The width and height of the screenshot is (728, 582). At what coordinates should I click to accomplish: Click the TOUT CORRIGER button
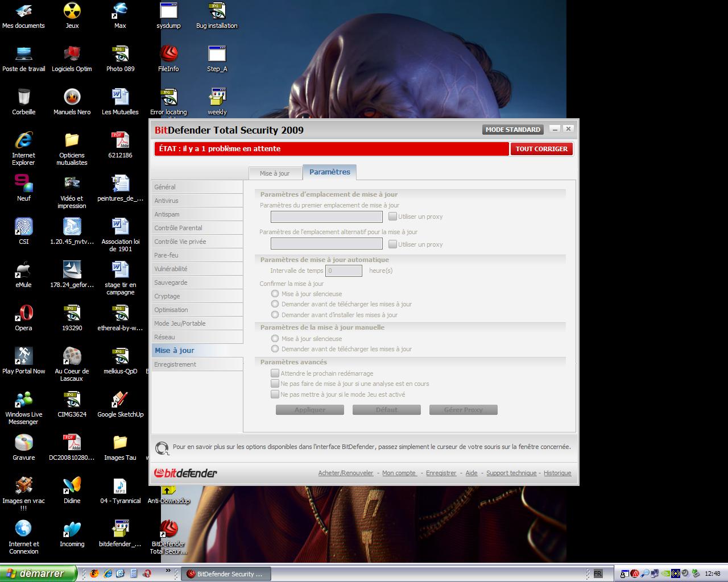[x=541, y=149]
